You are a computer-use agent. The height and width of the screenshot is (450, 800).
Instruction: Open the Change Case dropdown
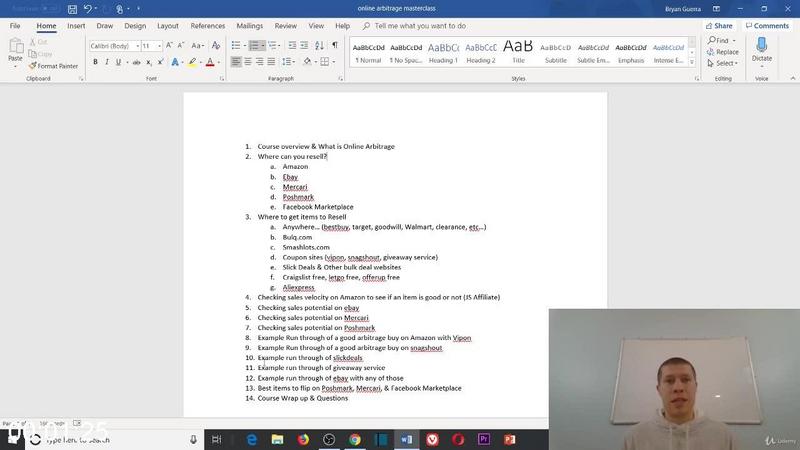click(x=197, y=45)
